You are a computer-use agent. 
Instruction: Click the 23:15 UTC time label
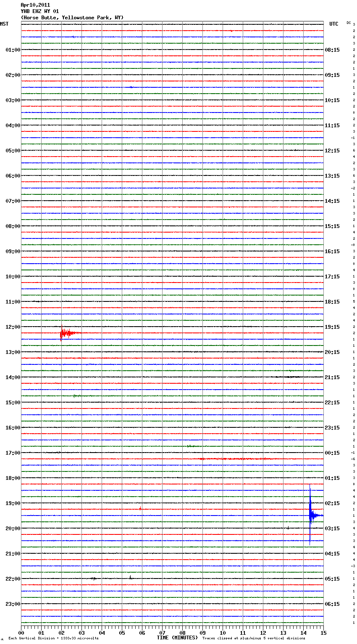332,428
